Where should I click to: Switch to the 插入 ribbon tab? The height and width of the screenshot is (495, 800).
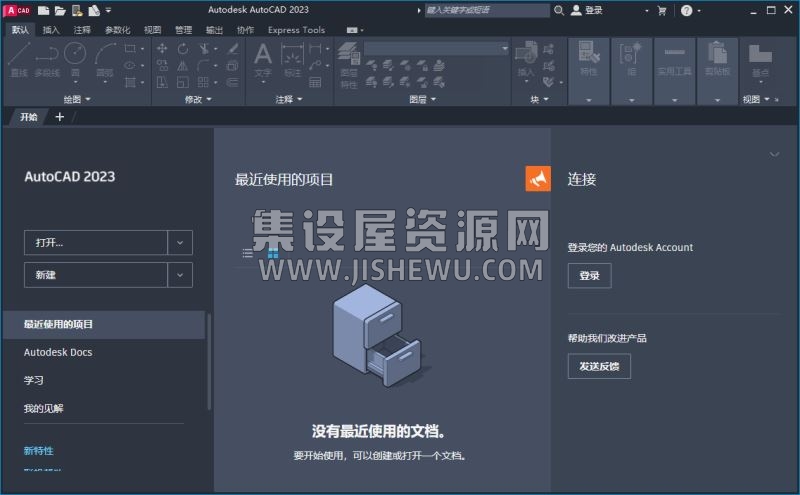(51, 30)
